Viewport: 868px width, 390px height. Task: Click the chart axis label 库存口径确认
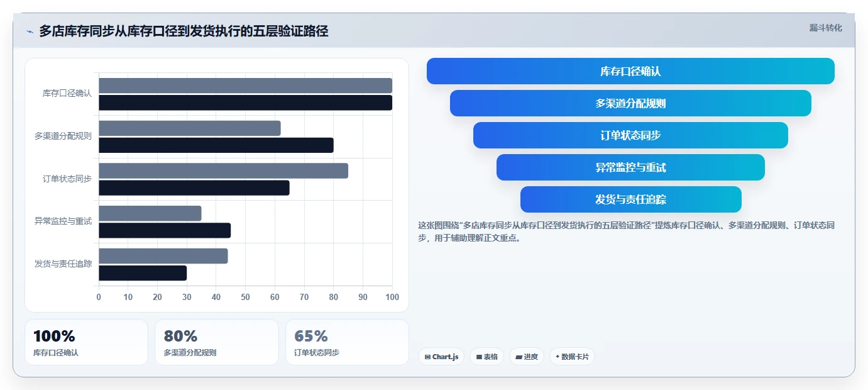67,94
